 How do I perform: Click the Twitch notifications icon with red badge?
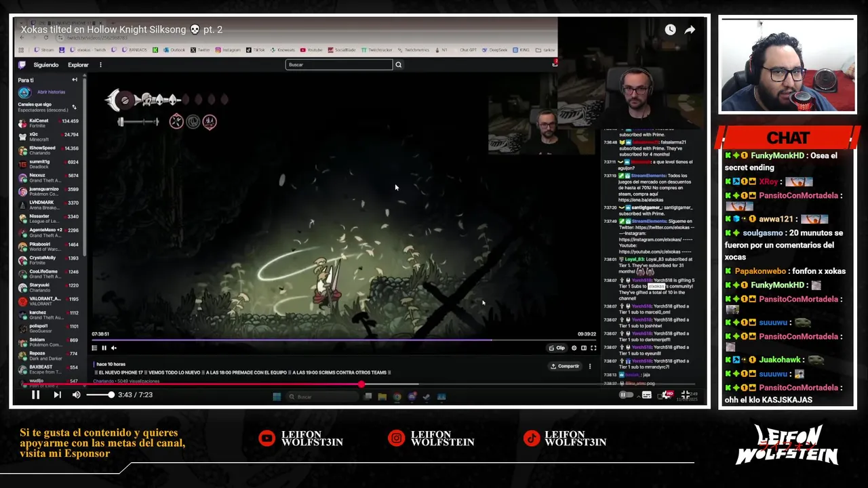click(x=555, y=64)
